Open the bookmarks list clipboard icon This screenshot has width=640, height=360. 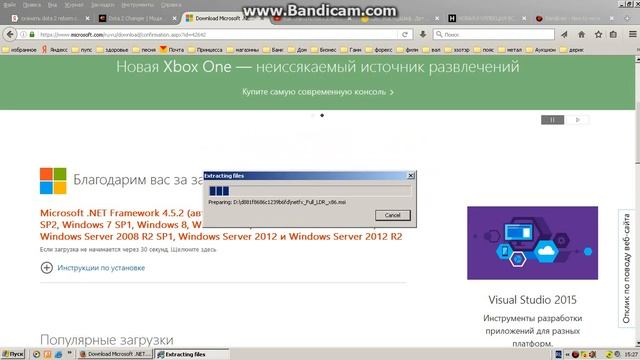(x=613, y=35)
